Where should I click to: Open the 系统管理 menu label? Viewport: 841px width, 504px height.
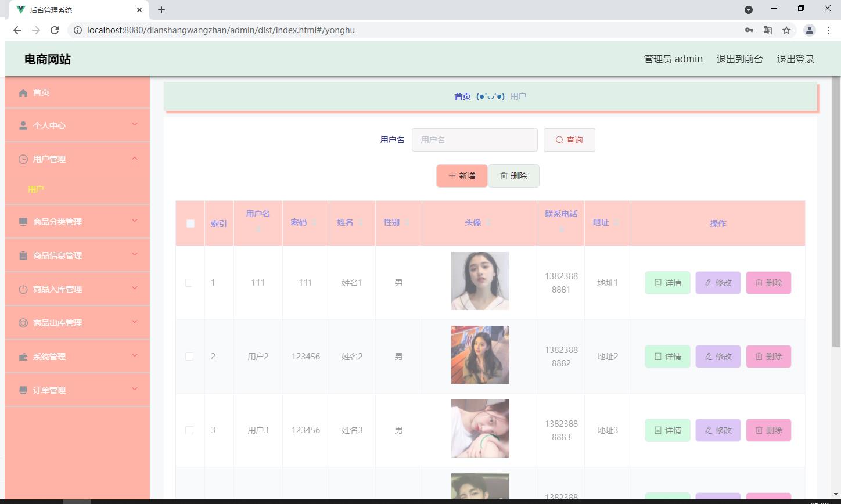coord(49,357)
